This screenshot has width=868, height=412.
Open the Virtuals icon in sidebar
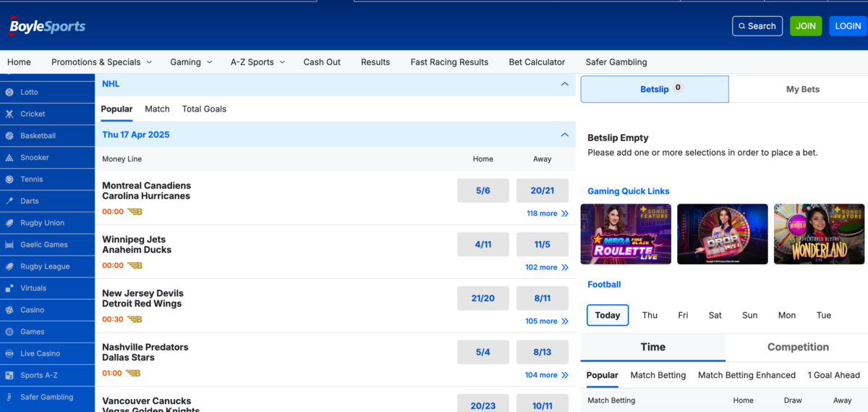(9, 288)
